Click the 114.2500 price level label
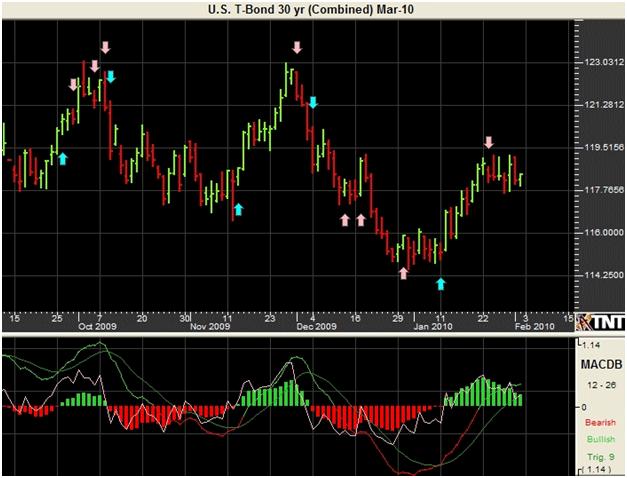The width and height of the screenshot is (627, 478). coord(604,275)
